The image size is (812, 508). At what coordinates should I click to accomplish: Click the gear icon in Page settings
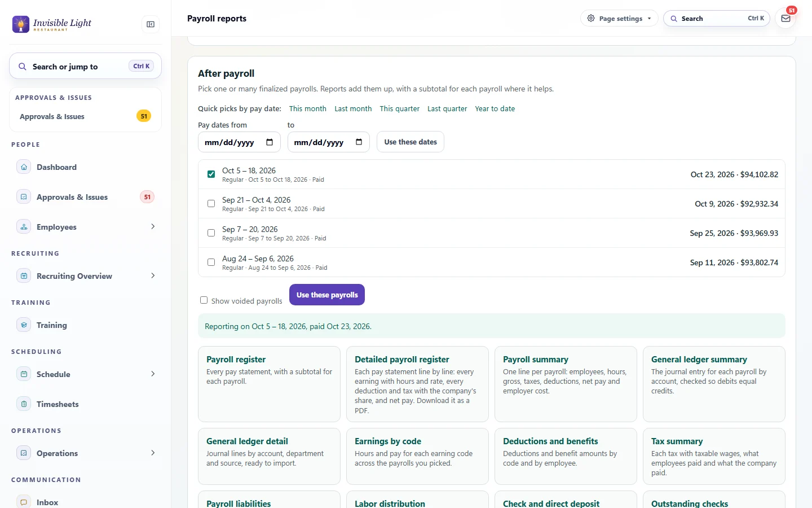[591, 19]
